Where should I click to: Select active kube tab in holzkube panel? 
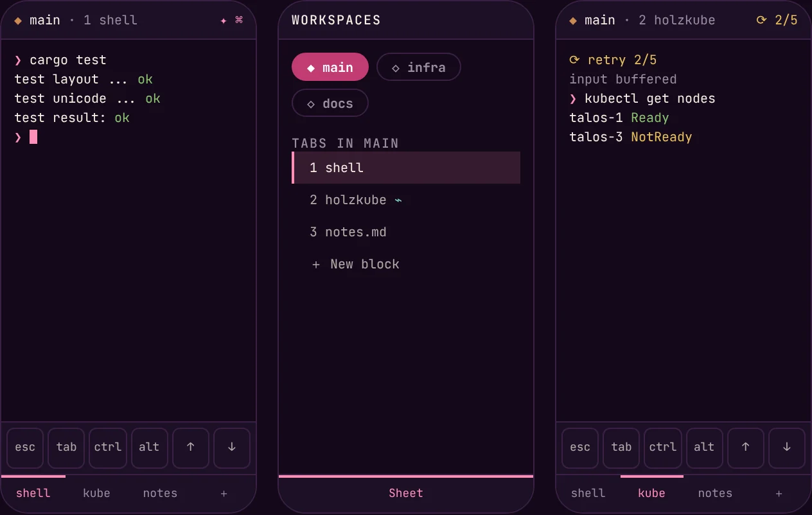(x=651, y=493)
